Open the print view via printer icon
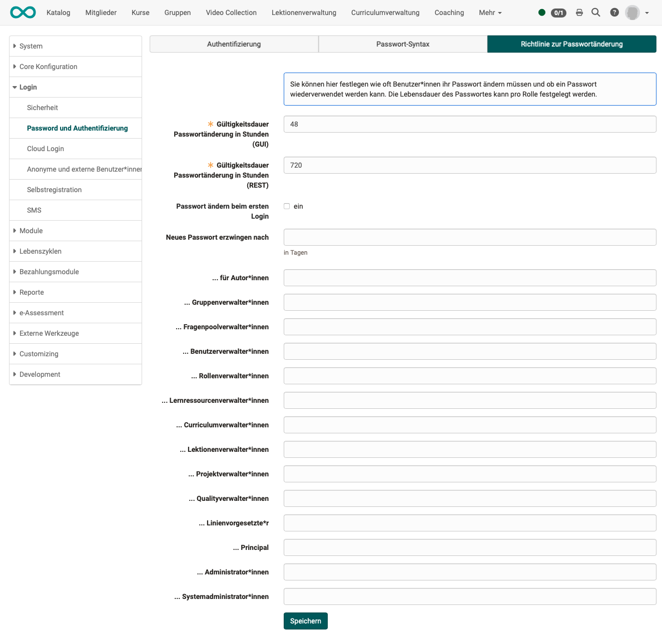 click(x=579, y=12)
